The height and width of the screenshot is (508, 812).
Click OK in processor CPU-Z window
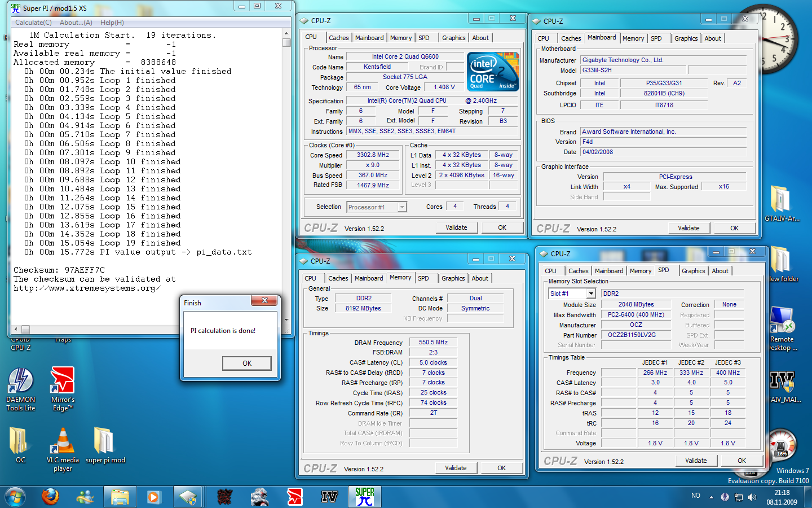[x=502, y=227]
